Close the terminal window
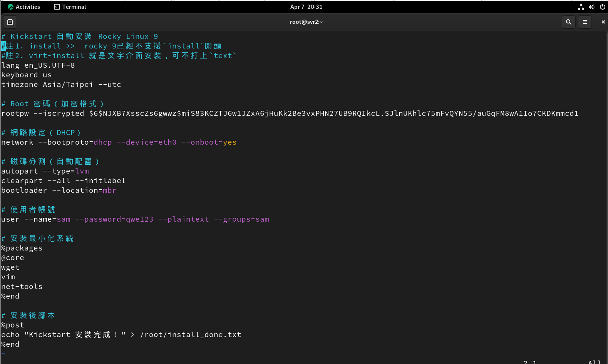This screenshot has width=608, height=364. [x=603, y=22]
